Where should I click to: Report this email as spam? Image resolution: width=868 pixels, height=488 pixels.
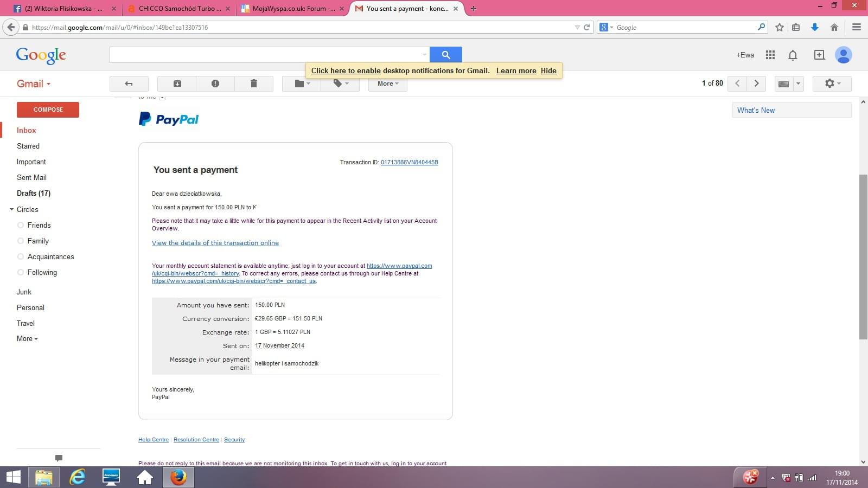coord(215,84)
